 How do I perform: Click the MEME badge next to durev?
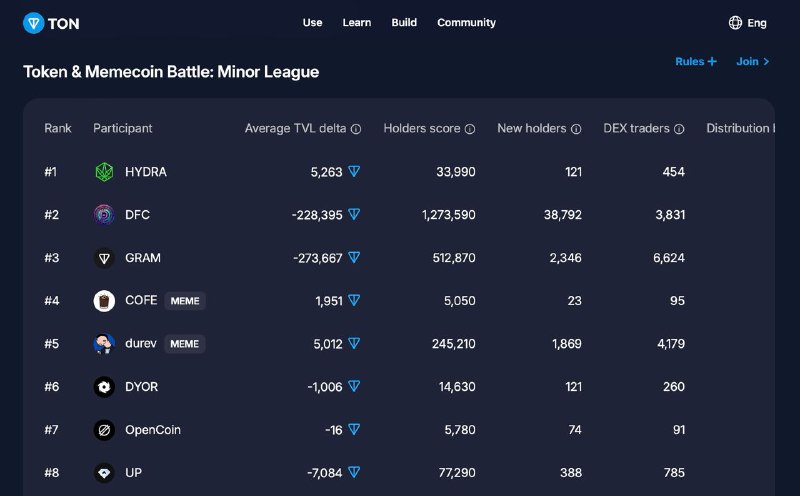click(184, 344)
